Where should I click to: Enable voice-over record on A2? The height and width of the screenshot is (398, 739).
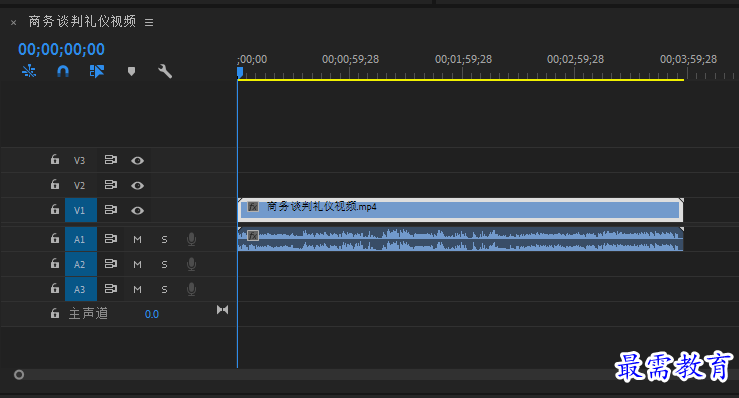click(x=191, y=265)
